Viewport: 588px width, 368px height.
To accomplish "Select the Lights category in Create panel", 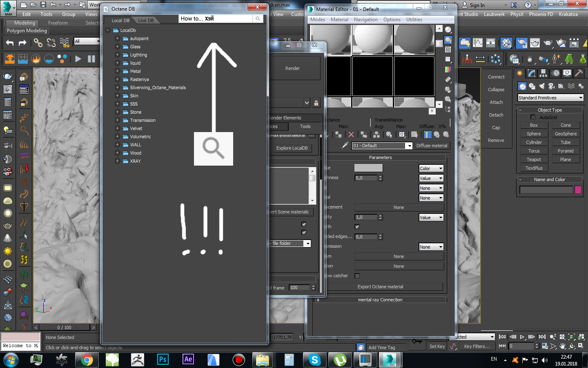I will (541, 86).
